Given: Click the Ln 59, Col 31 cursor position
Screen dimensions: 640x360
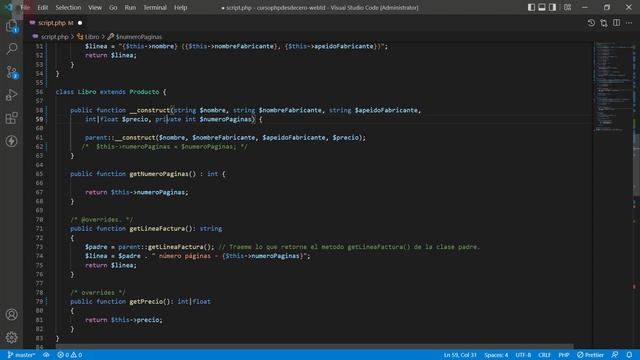Looking at the screenshot, I should point(460,355).
